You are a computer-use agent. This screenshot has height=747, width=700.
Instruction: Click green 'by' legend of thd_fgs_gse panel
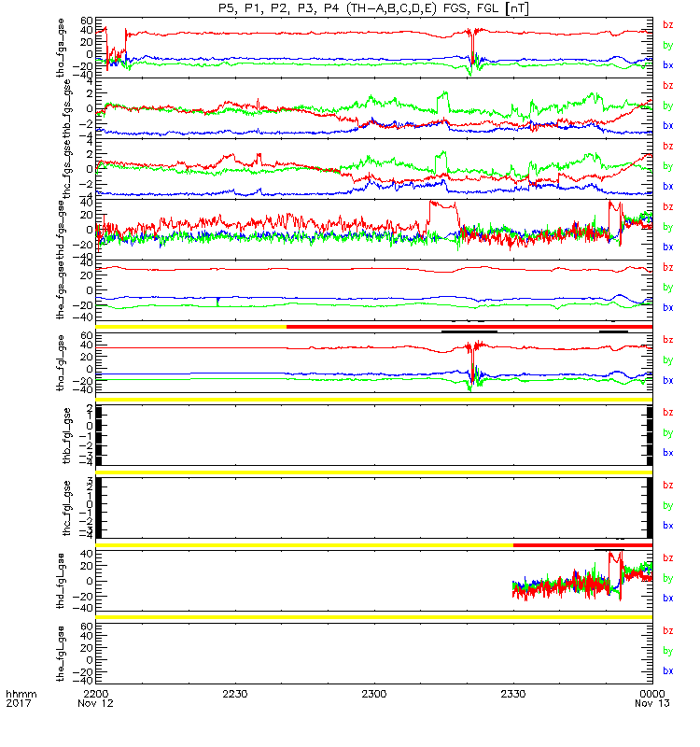pyautogui.click(x=668, y=227)
